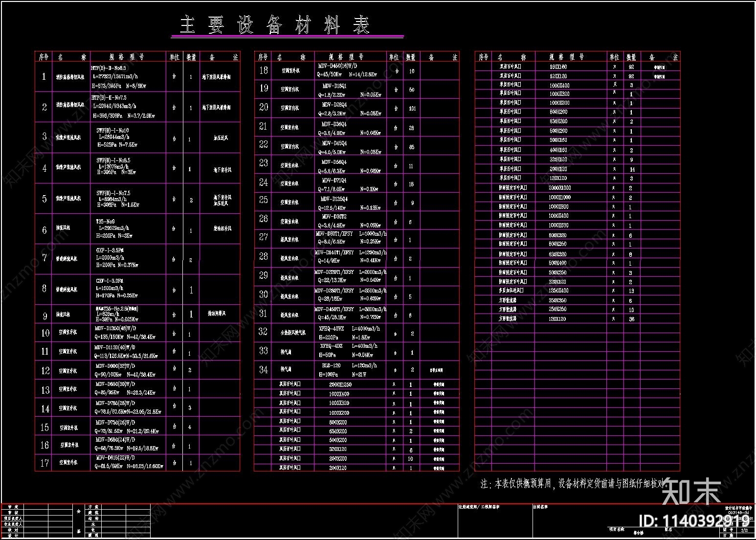This screenshot has height=540, width=756.
Task: Click the MDV-D1350(48)W/D cell in row 10
Action: (x=129, y=333)
